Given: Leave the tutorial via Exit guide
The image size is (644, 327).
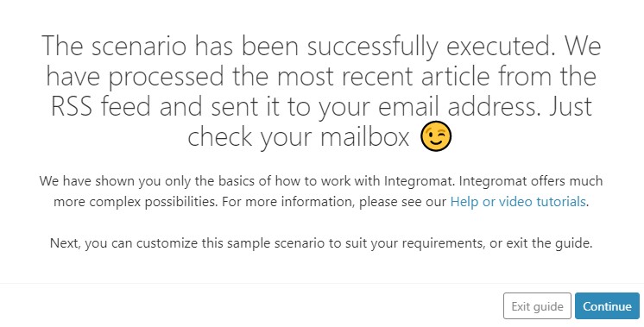Looking at the screenshot, I should (537, 306).
